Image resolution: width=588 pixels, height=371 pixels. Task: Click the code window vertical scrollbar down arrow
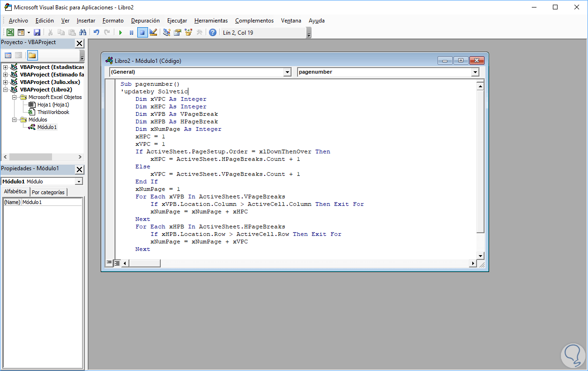pyautogui.click(x=480, y=255)
